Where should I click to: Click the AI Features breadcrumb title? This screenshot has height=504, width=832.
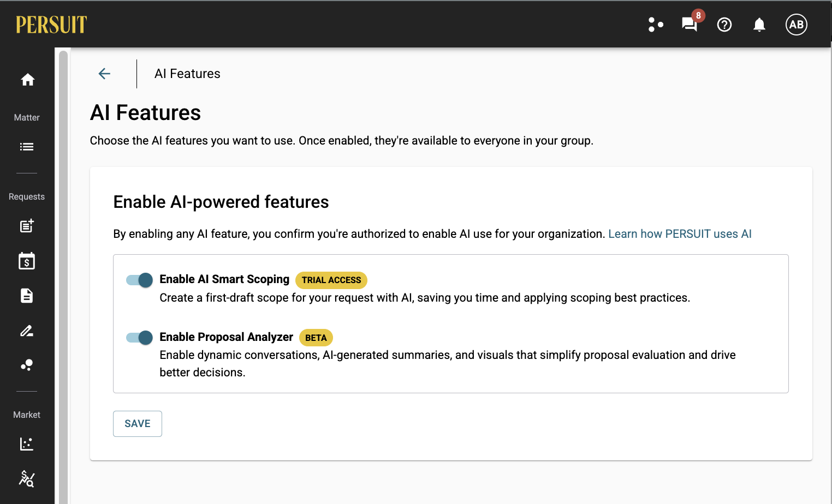pyautogui.click(x=187, y=74)
